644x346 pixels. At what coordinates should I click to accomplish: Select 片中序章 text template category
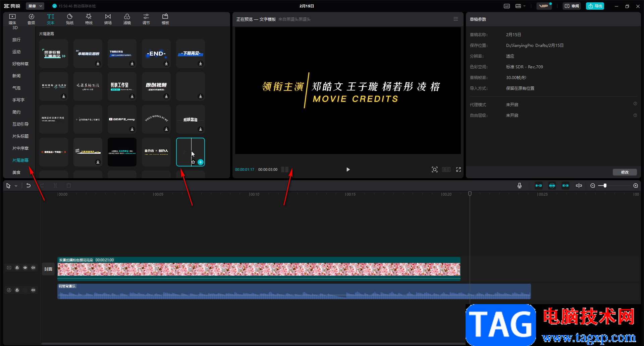[x=20, y=148]
